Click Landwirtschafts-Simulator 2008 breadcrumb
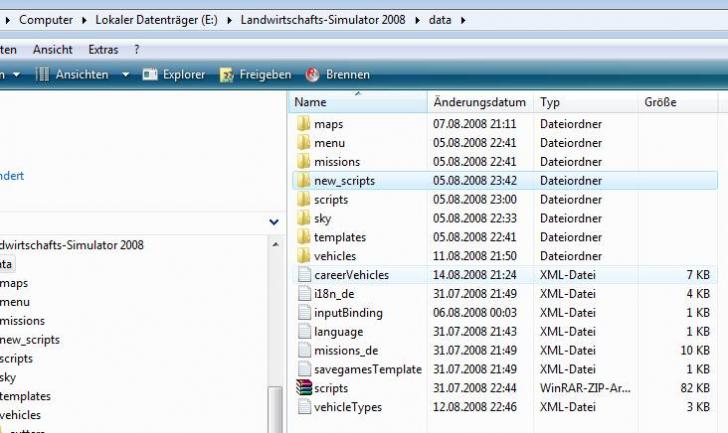 pyautogui.click(x=323, y=20)
